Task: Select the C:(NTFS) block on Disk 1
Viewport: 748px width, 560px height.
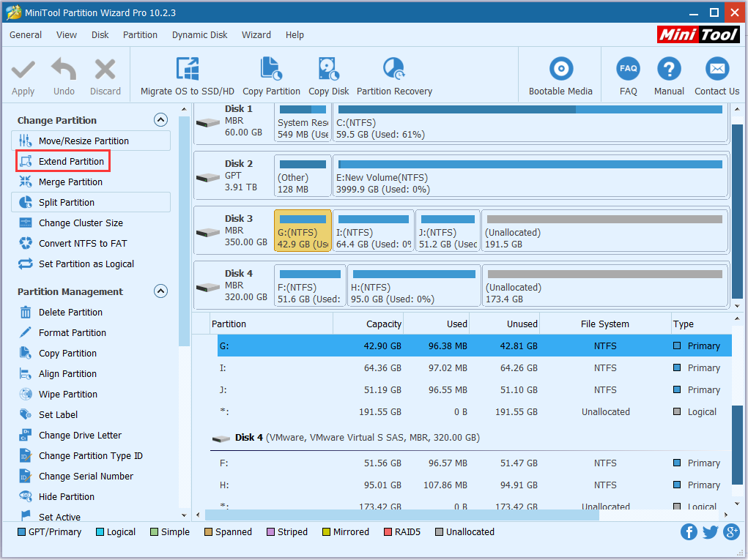Action: 530,122
